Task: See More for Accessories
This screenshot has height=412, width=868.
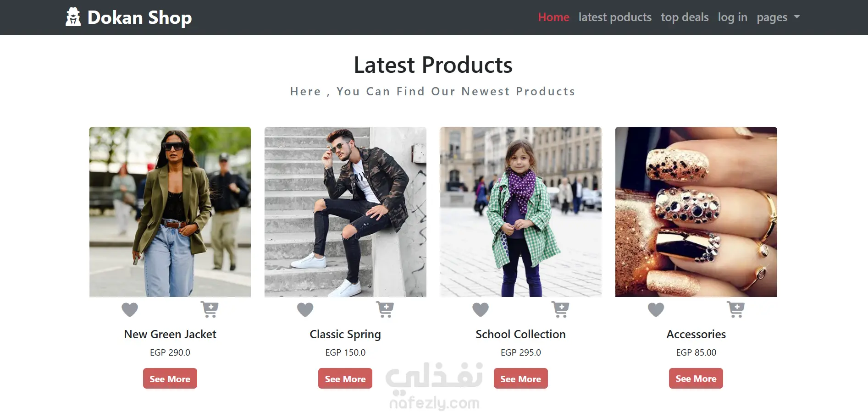Action: (696, 379)
